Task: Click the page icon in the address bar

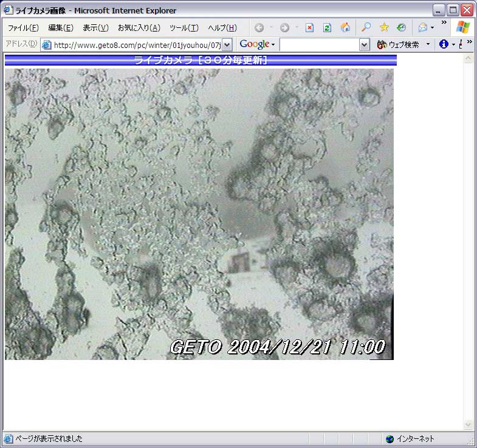Action: coord(47,45)
